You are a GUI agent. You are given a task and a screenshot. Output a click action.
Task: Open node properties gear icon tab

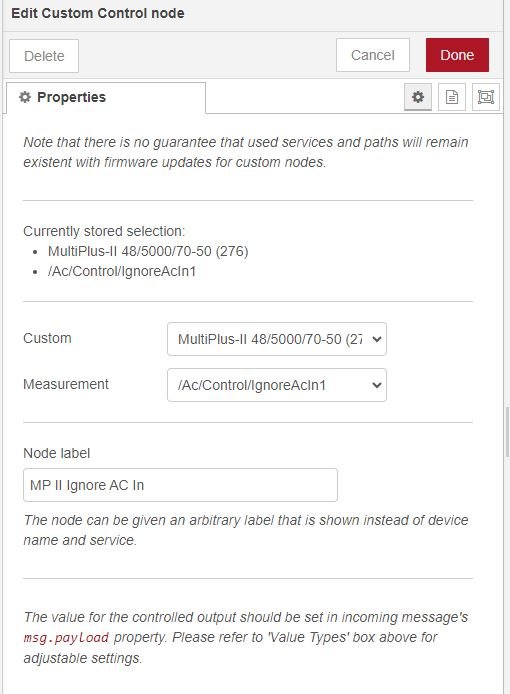click(417, 97)
